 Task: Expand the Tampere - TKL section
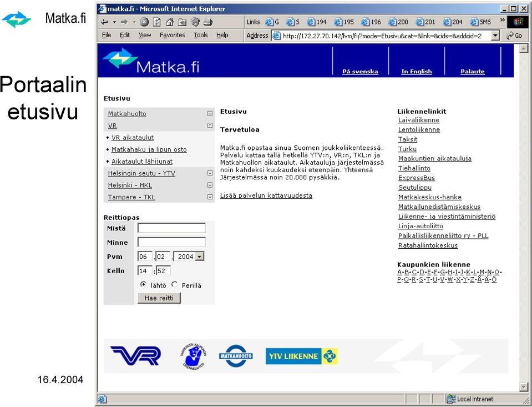[210, 197]
